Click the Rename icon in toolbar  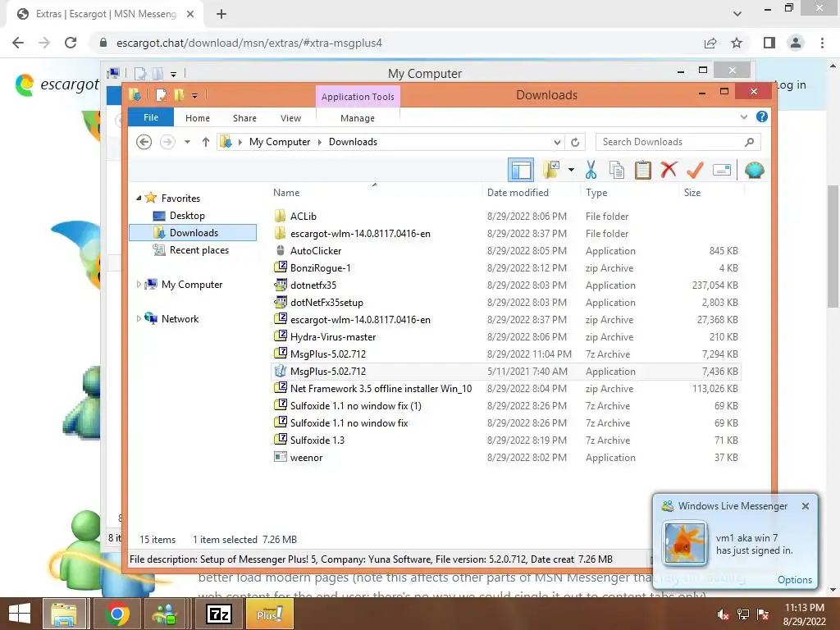click(722, 171)
